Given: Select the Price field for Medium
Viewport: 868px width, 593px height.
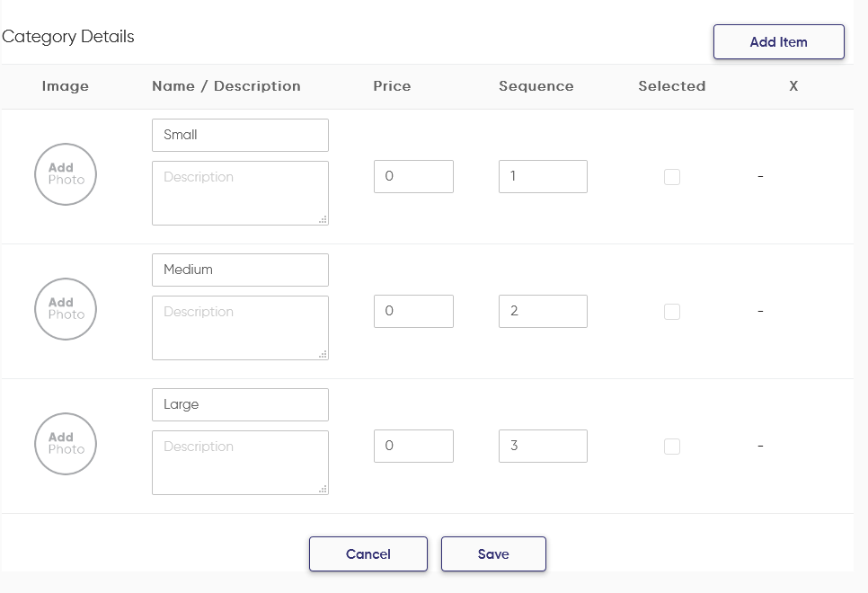Looking at the screenshot, I should point(413,311).
